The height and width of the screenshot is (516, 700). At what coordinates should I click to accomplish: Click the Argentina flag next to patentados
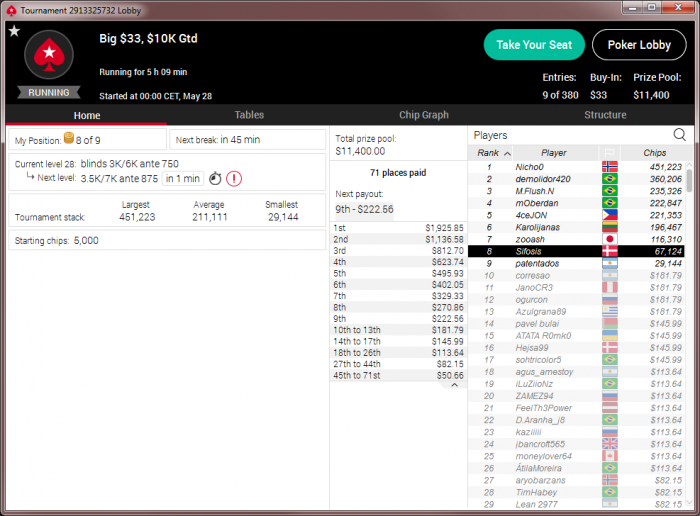point(610,263)
